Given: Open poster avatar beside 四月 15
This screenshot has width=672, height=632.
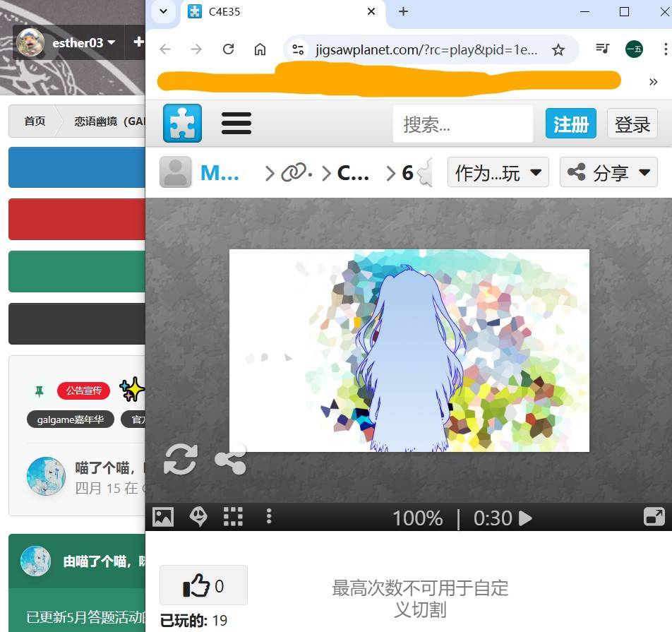Looking at the screenshot, I should [x=47, y=477].
